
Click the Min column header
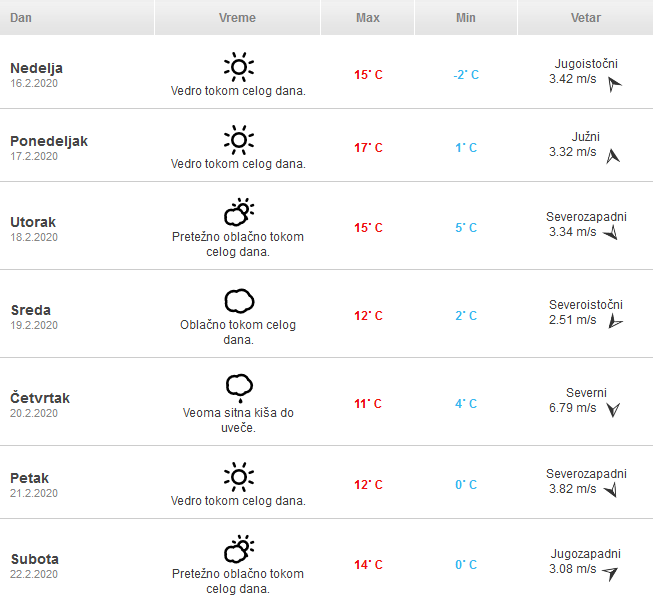click(465, 18)
